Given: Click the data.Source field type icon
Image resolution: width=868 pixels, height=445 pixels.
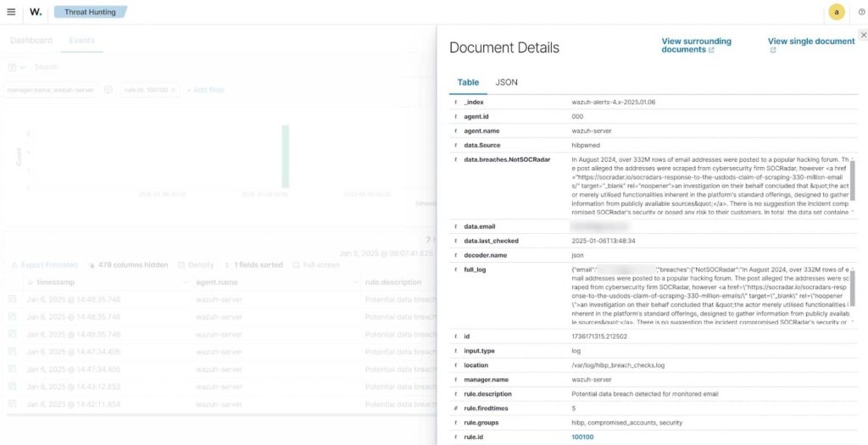Looking at the screenshot, I should (x=455, y=146).
